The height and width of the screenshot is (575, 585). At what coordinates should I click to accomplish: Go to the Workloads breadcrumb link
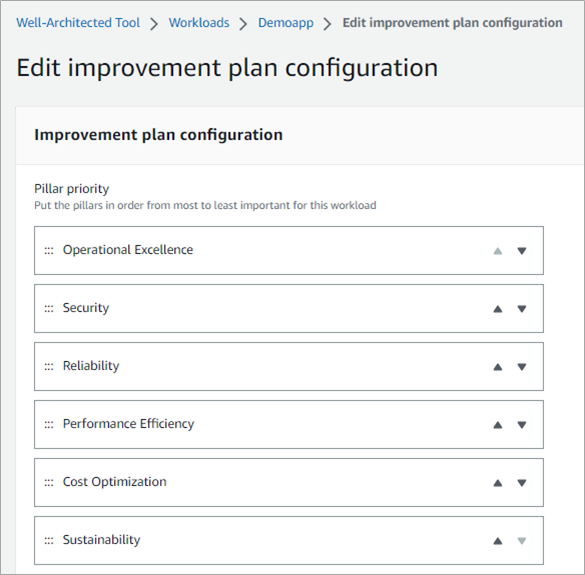click(199, 23)
